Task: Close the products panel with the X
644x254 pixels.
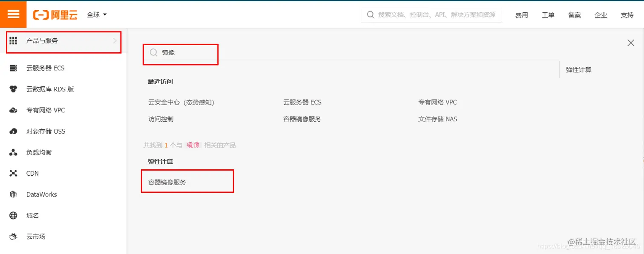Action: (x=631, y=43)
